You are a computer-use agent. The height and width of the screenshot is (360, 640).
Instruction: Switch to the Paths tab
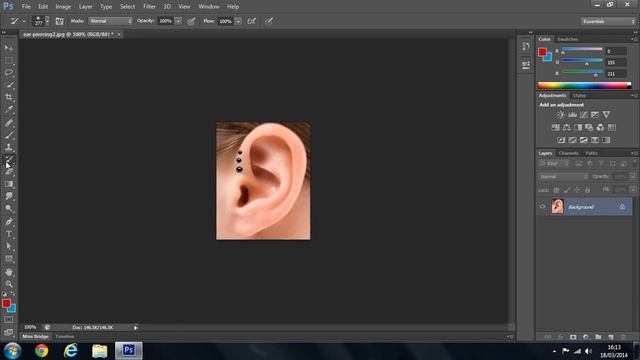[x=591, y=153]
